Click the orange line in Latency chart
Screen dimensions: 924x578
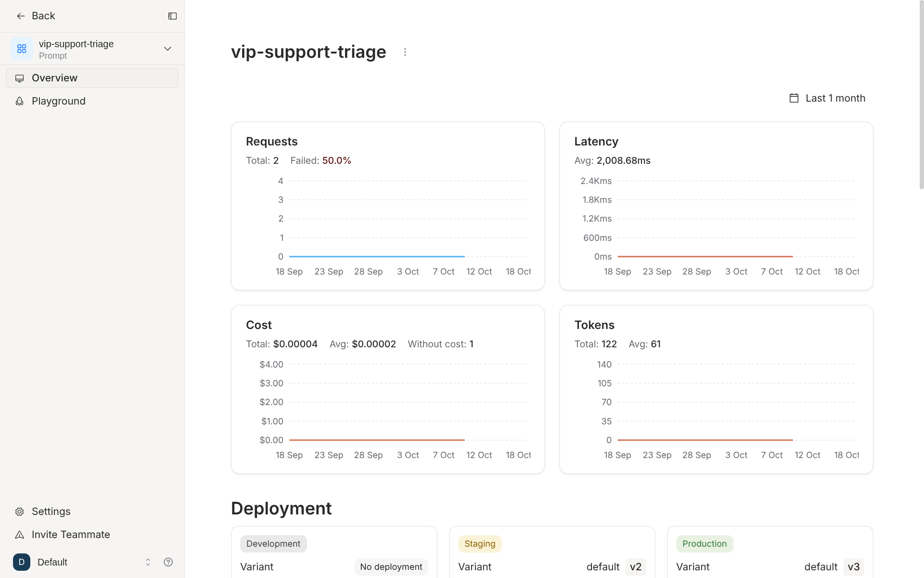click(x=705, y=256)
